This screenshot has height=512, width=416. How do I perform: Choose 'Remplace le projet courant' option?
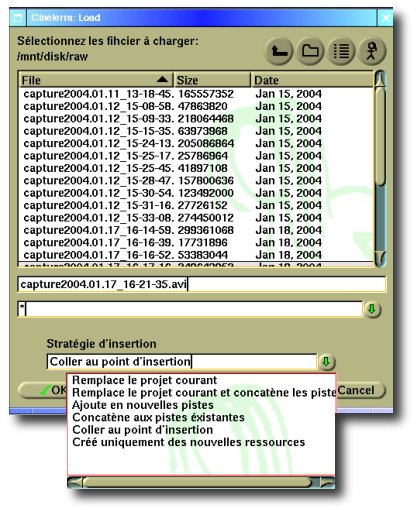(145, 380)
